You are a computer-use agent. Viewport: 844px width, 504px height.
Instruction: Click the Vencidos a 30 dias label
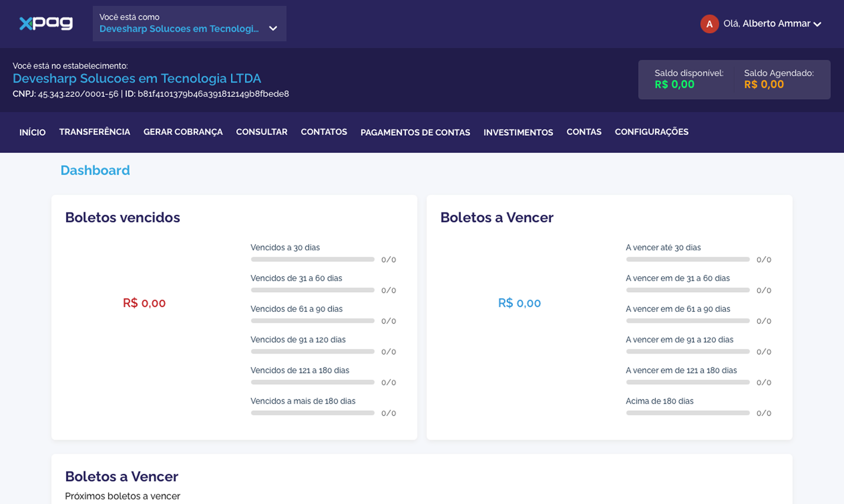tap(285, 247)
